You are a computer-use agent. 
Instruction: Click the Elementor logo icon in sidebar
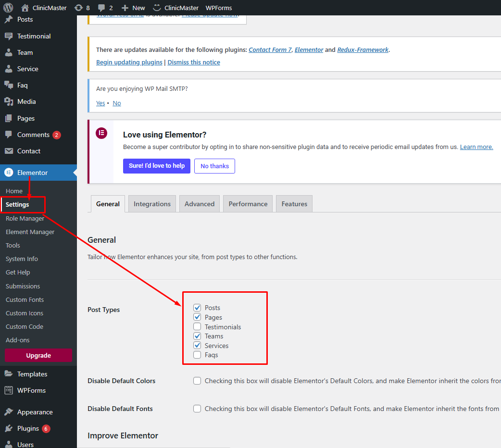click(9, 173)
